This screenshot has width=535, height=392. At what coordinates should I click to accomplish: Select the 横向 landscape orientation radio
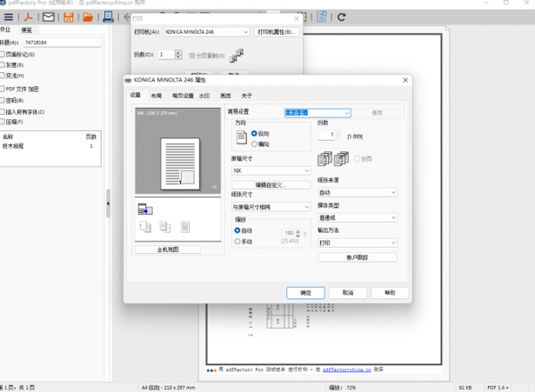pyautogui.click(x=254, y=143)
